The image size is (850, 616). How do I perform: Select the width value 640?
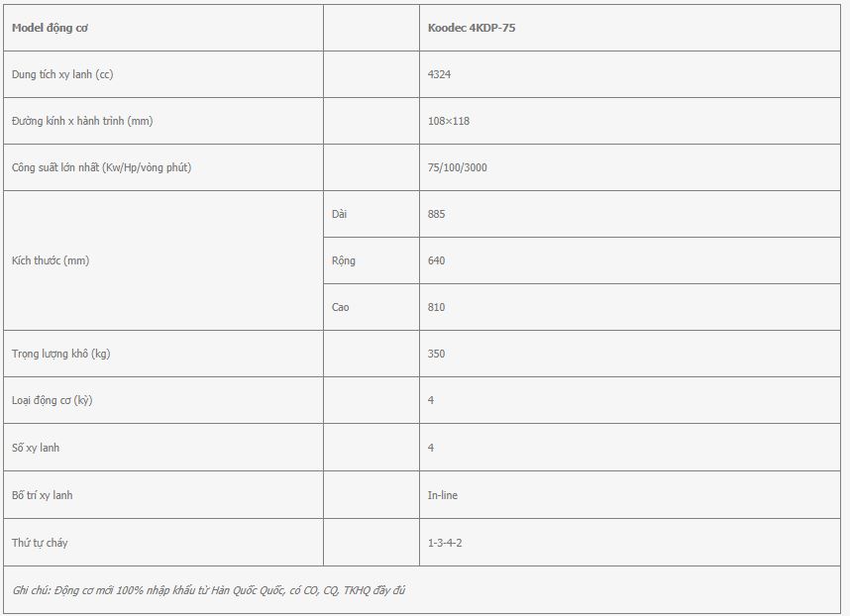pos(436,260)
